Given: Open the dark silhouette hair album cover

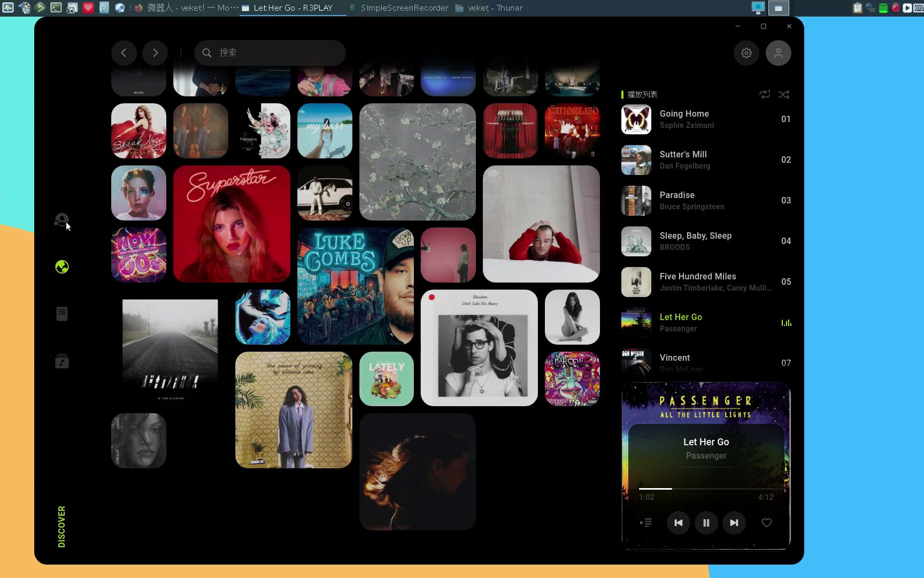Looking at the screenshot, I should coord(418,472).
